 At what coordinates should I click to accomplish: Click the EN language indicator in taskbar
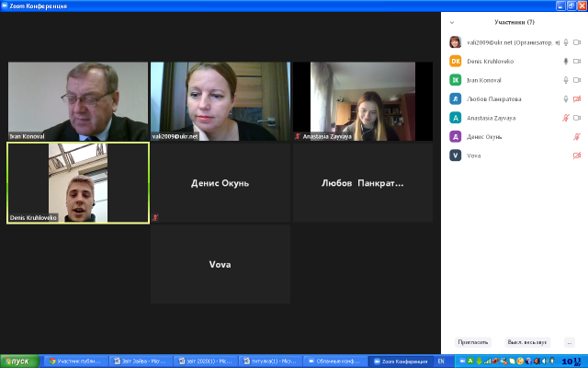click(x=441, y=362)
